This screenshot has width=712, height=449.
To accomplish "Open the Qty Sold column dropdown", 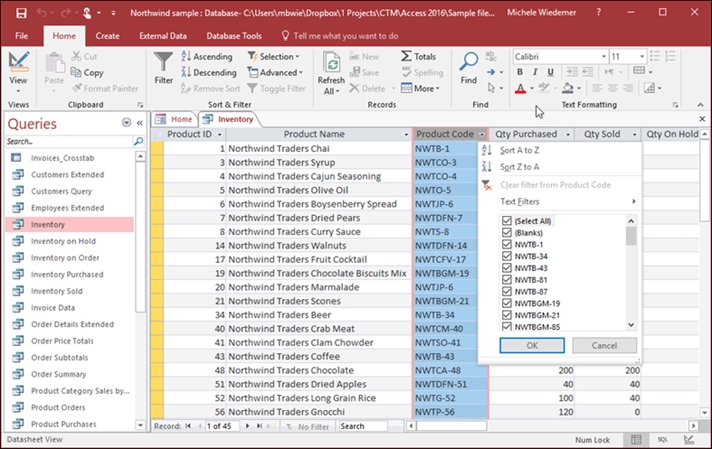I will tap(634, 134).
